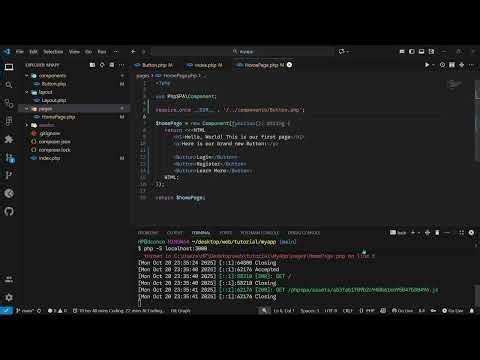Open the View menu
This screenshot has height=360, width=480.
74,52
